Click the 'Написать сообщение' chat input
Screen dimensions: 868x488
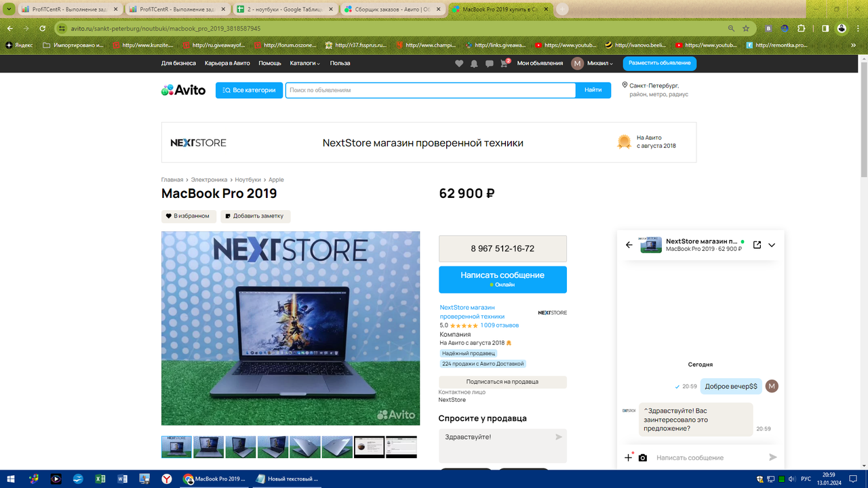click(x=709, y=457)
